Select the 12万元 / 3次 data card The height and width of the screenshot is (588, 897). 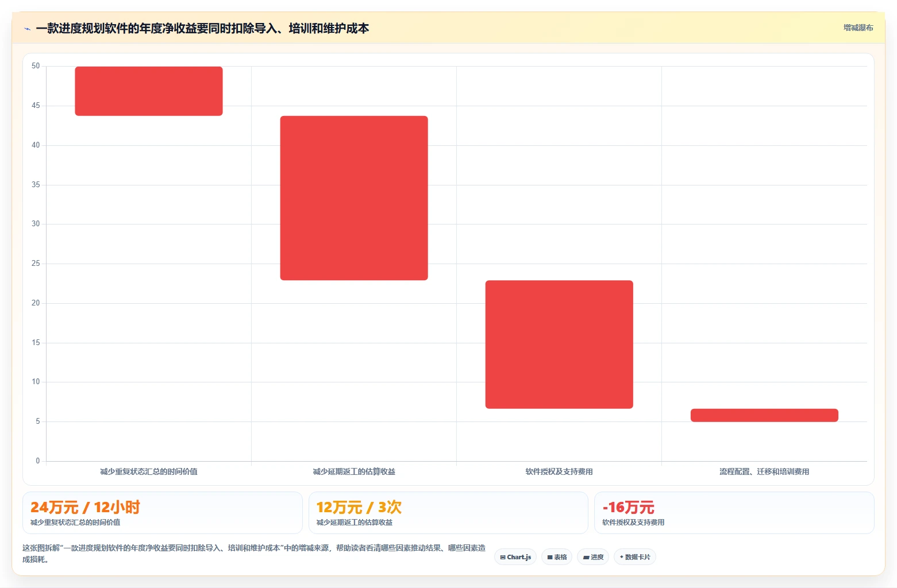tap(448, 513)
